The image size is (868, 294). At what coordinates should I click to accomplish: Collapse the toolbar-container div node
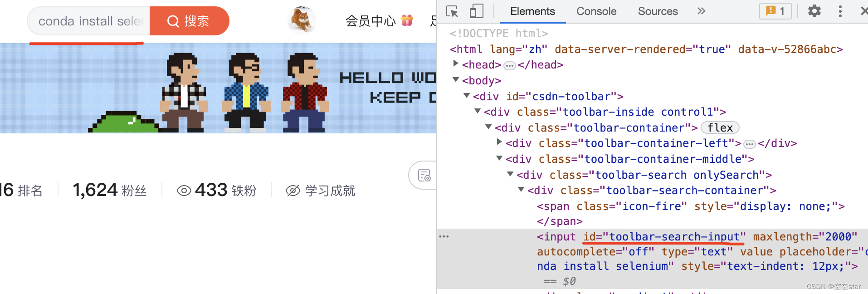(488, 127)
